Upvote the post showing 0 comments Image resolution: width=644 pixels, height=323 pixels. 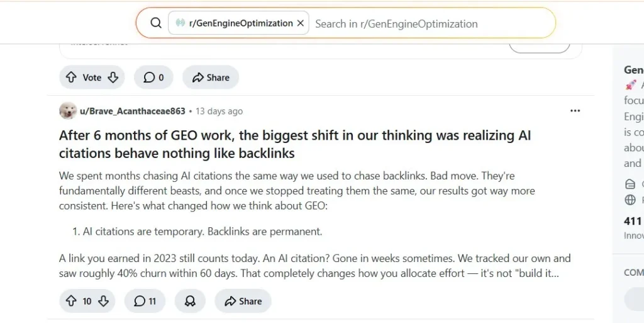[71, 77]
